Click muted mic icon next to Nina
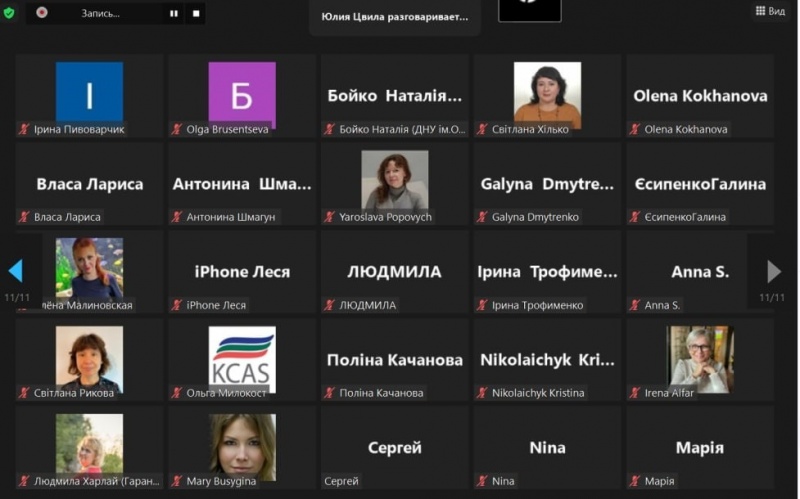The width and height of the screenshot is (800, 499). (482, 481)
